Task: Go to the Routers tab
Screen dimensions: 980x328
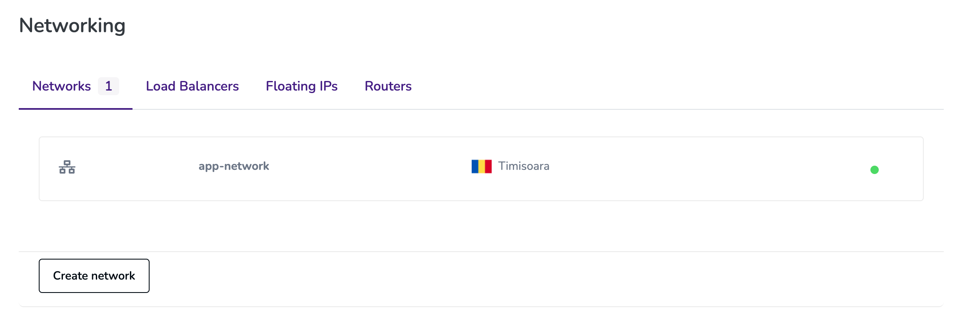Action: point(388,86)
